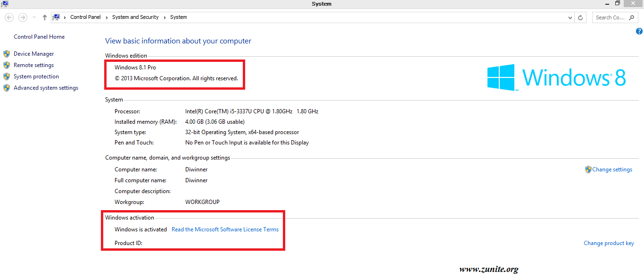Screen dimensions: 644x280
Task: Click Change product key link
Action: [609, 243]
